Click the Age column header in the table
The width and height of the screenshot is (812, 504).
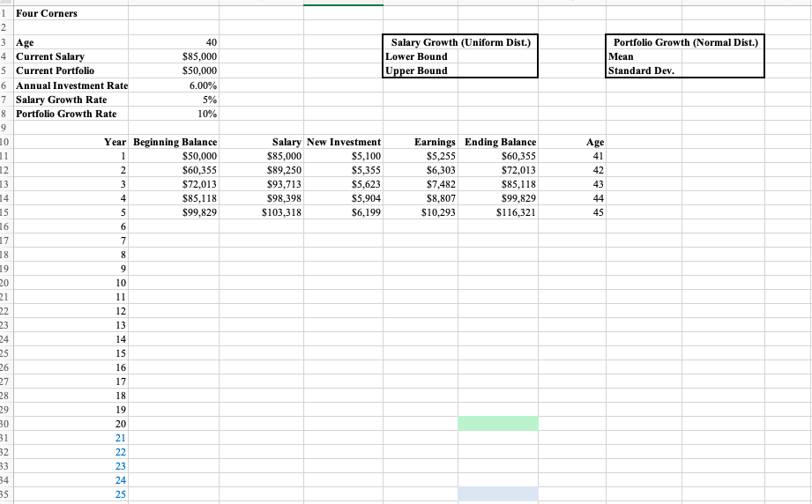pyautogui.click(x=572, y=142)
